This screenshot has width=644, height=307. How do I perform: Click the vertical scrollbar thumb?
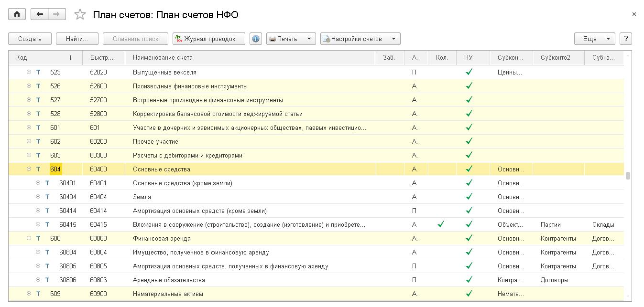coord(628,176)
